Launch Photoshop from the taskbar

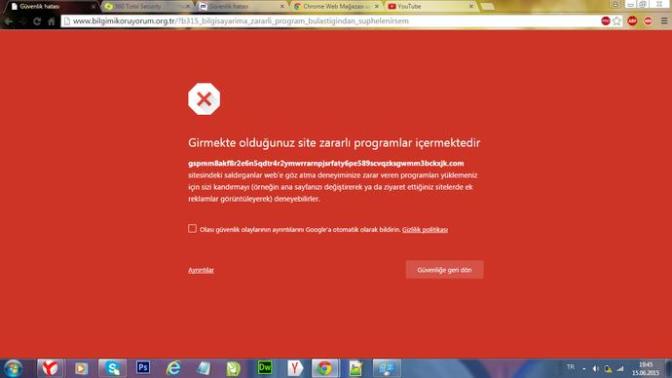click(143, 368)
